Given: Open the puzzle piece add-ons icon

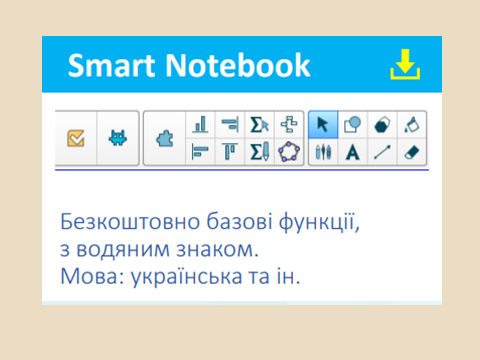Looking at the screenshot, I should (165, 138).
